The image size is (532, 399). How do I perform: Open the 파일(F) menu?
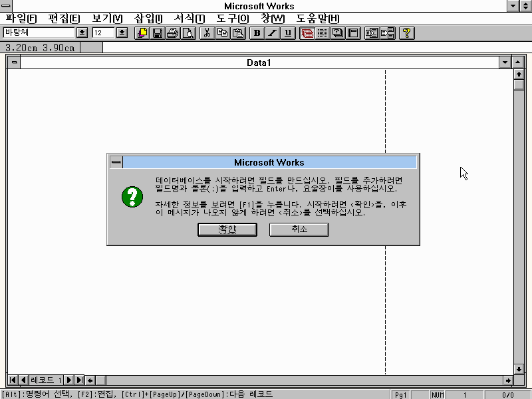tap(21, 19)
